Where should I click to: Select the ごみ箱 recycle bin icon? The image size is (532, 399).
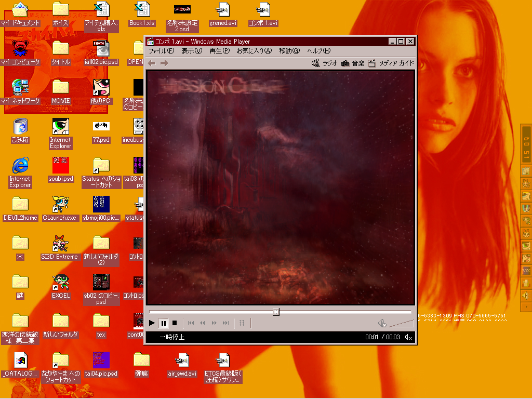pos(20,131)
